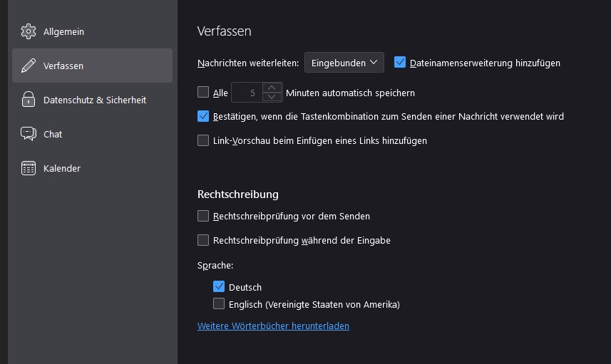Click the Chat speech bubble icon
611x364 pixels.
point(29,134)
